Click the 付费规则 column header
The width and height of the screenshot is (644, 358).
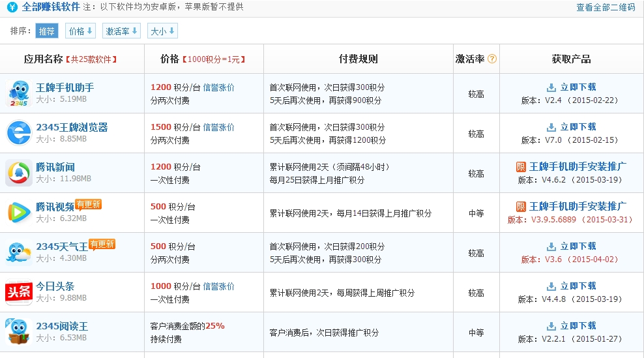(x=358, y=59)
